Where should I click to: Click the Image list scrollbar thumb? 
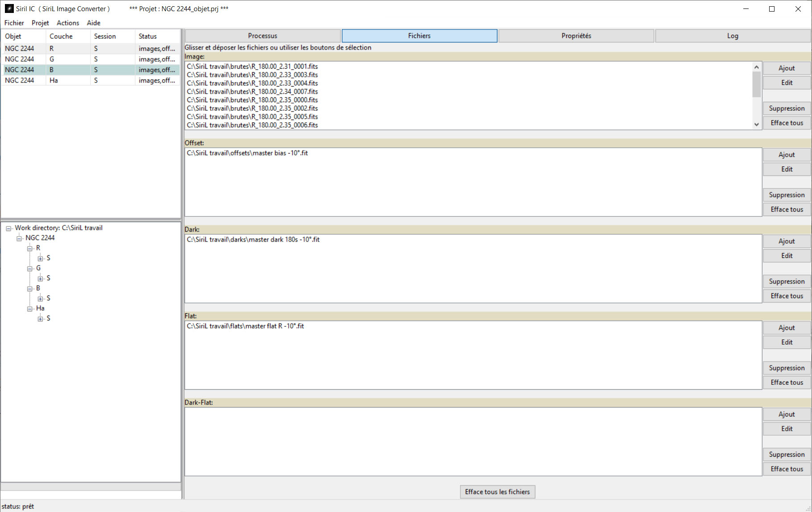click(756, 84)
